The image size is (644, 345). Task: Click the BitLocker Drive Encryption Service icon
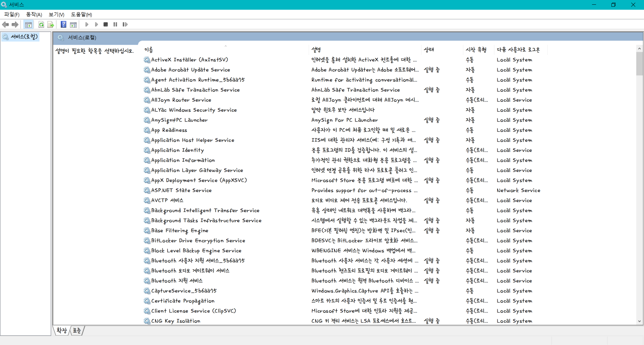[147, 240]
